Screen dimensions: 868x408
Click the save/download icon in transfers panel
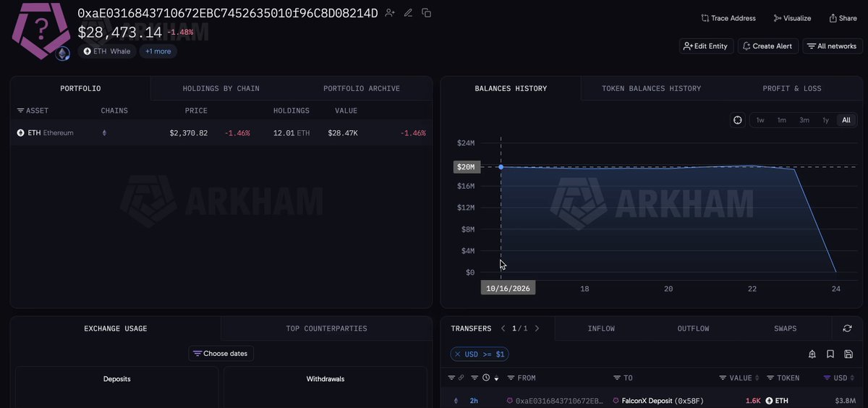point(848,354)
